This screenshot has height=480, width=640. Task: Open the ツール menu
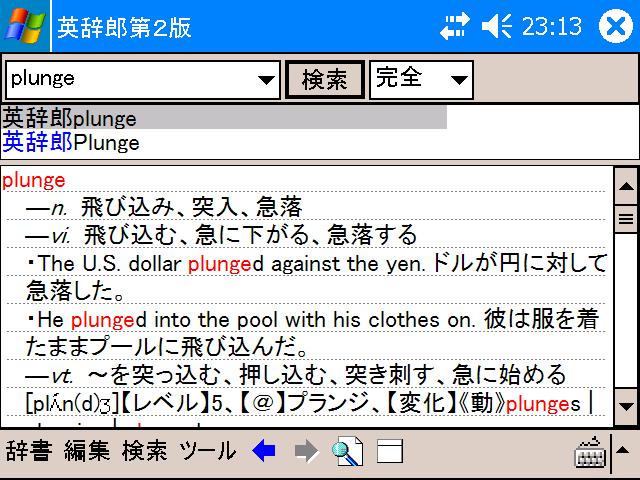208,451
